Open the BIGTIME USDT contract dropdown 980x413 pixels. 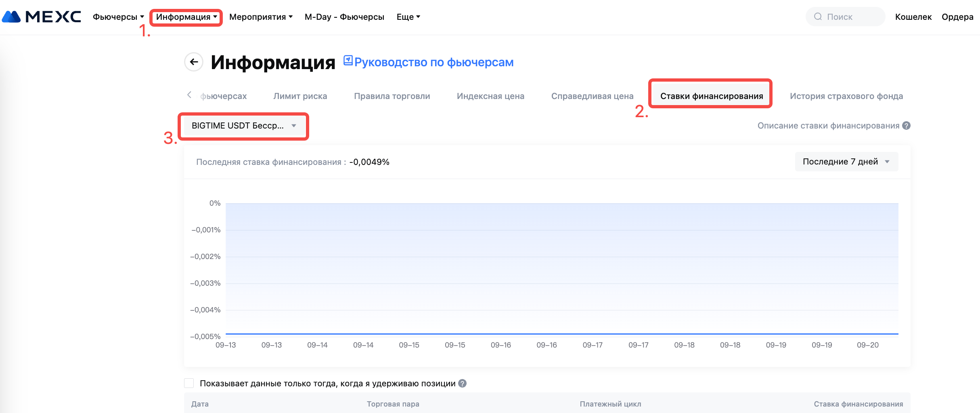243,126
